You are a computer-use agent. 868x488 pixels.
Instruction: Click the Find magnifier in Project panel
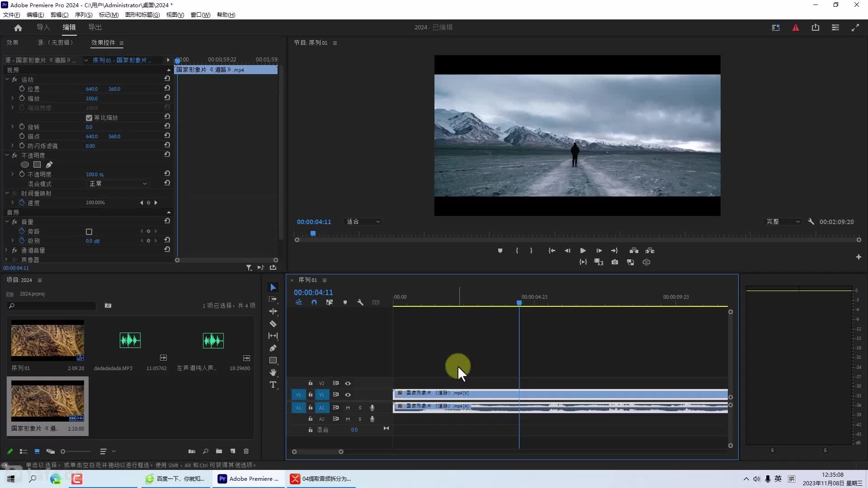pos(206,451)
